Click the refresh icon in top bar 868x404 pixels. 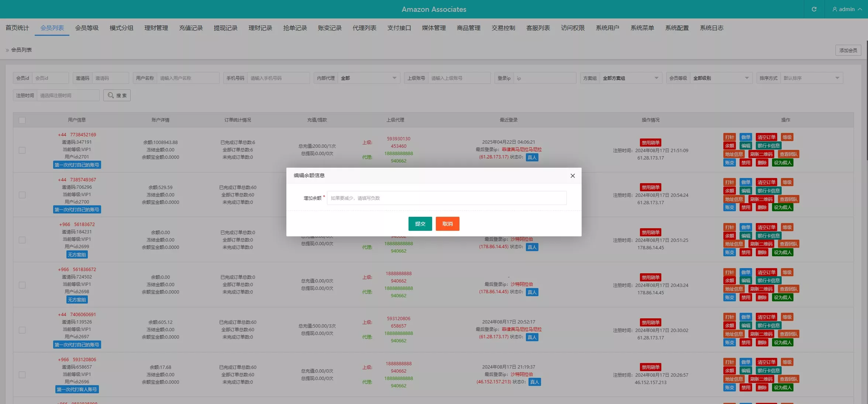click(814, 9)
